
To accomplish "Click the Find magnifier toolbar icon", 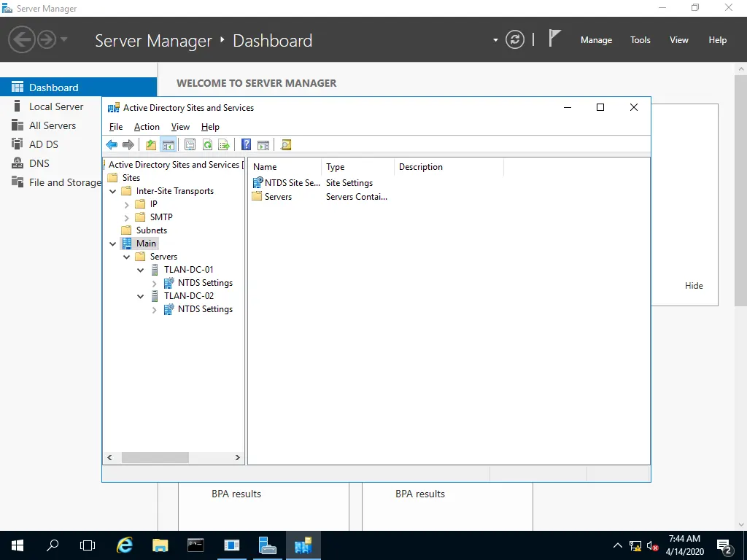I will tap(286, 145).
